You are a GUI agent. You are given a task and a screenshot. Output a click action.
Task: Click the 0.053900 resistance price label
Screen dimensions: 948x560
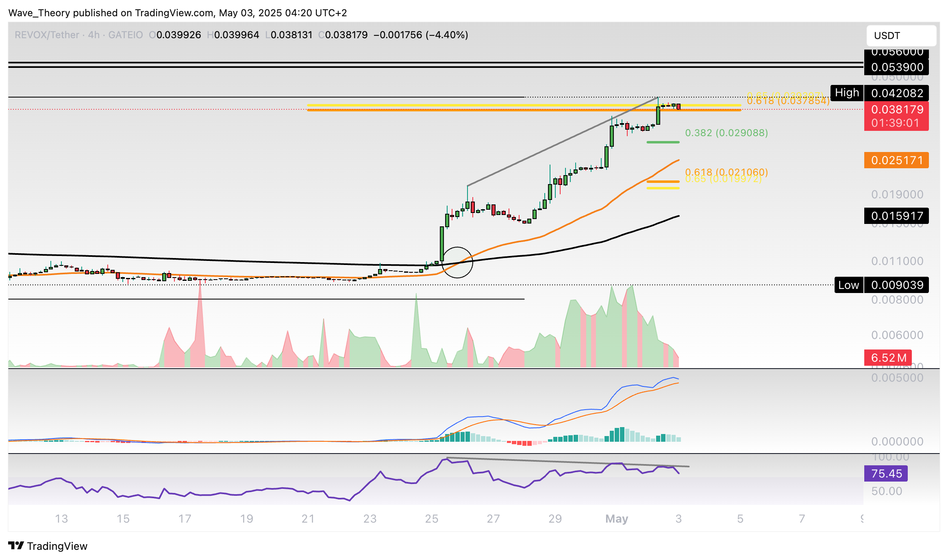tap(896, 67)
